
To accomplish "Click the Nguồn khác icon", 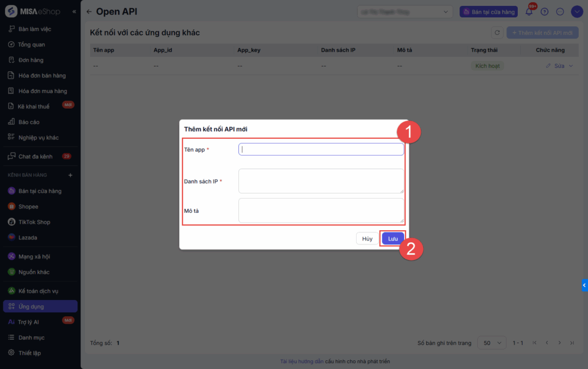I will pyautogui.click(x=11, y=271).
